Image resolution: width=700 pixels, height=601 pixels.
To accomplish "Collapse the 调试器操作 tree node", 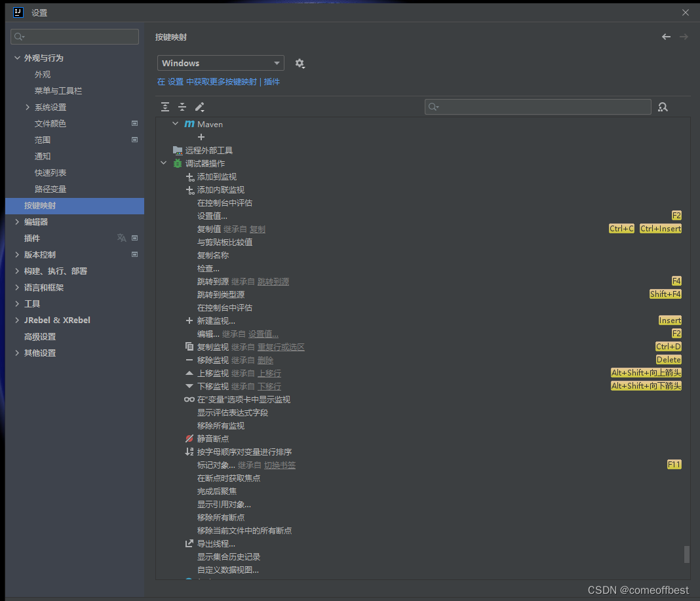I will point(164,163).
